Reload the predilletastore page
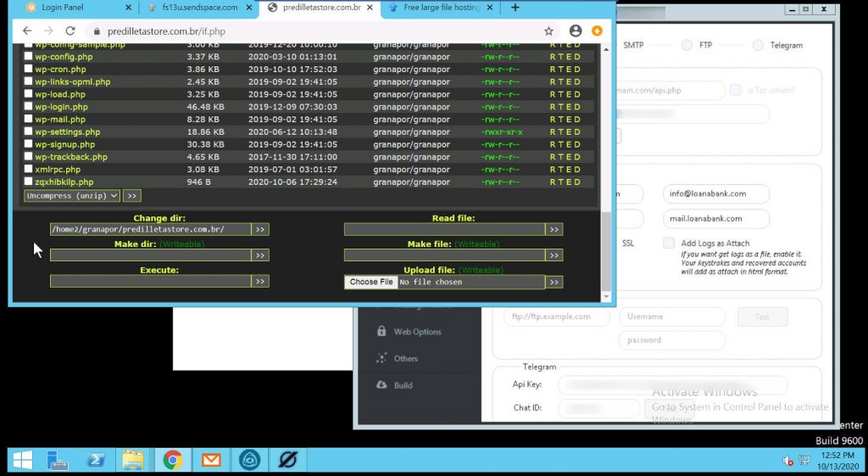The image size is (868, 476). tap(70, 31)
